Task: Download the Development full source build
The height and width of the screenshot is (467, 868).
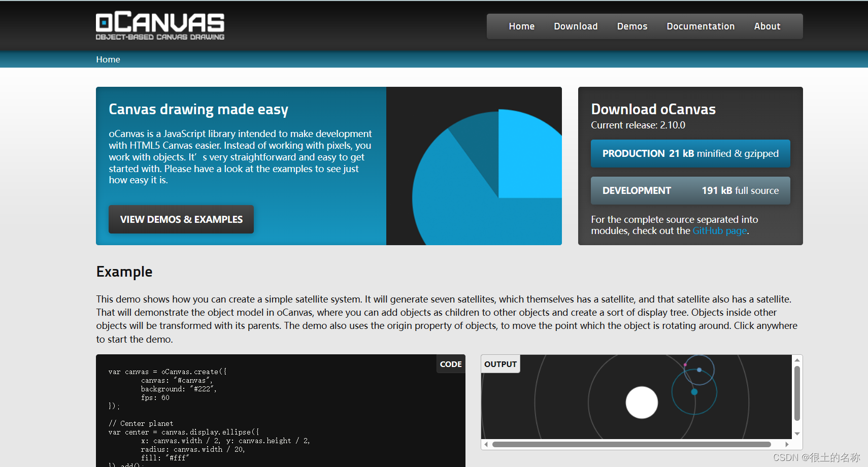Action: click(690, 190)
